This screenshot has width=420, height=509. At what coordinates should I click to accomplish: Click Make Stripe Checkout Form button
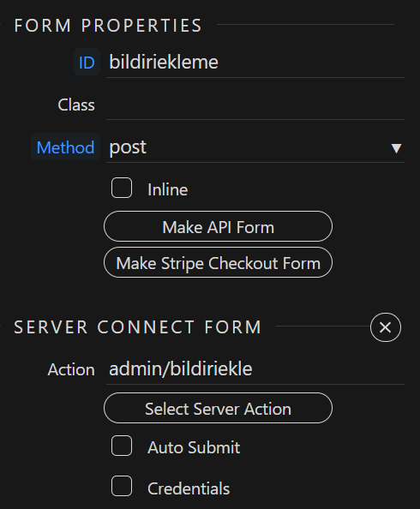click(x=218, y=262)
